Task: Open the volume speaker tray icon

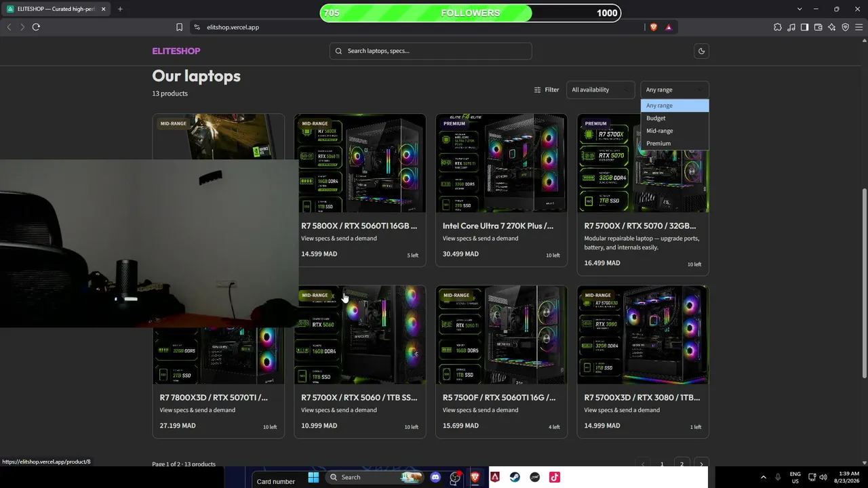Action: coord(823,477)
